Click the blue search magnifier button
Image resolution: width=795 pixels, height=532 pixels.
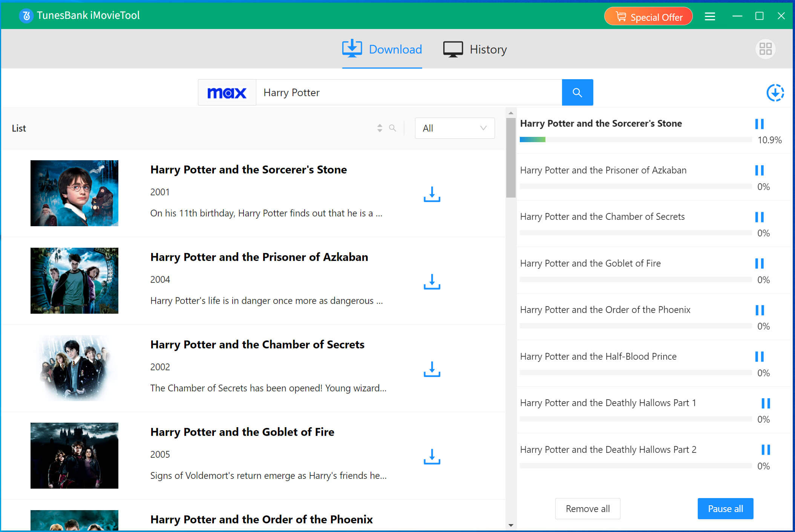pos(577,92)
